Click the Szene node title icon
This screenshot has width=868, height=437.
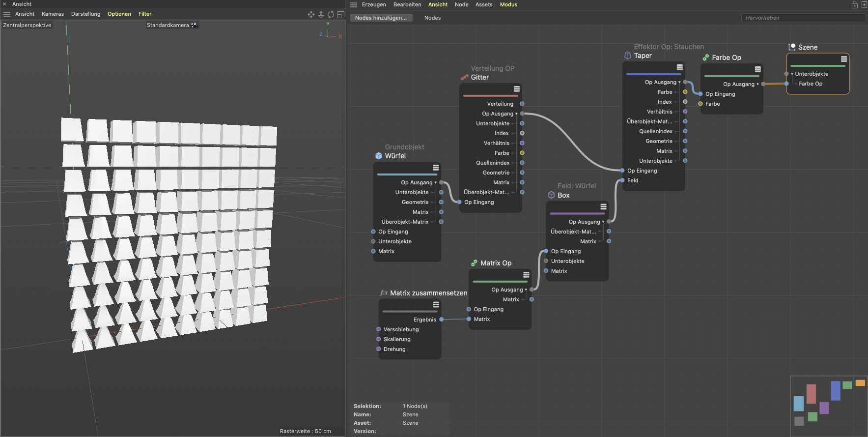792,47
